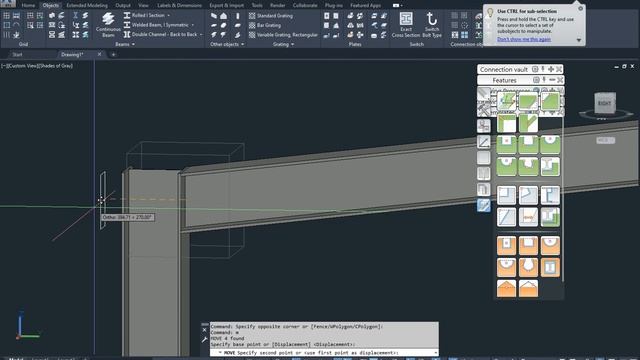
Task: Click the gray channel-shaped notch feature icon
Action: [550, 195]
